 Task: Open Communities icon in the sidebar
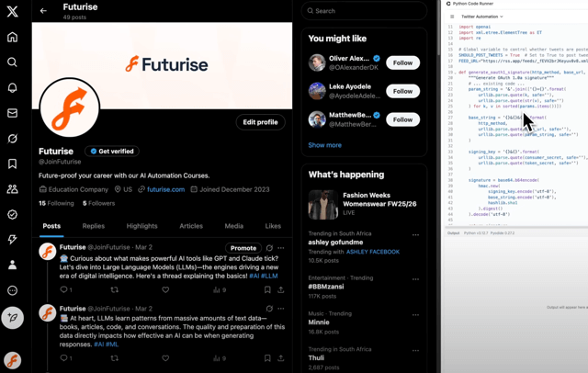click(x=13, y=189)
